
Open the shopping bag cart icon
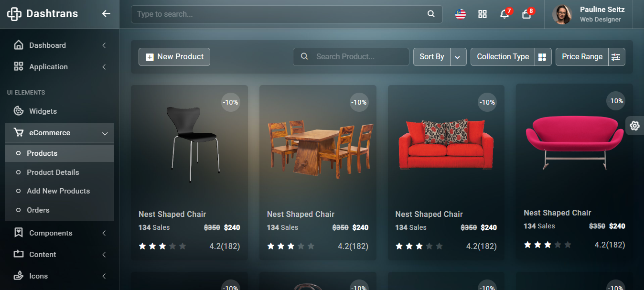point(526,14)
